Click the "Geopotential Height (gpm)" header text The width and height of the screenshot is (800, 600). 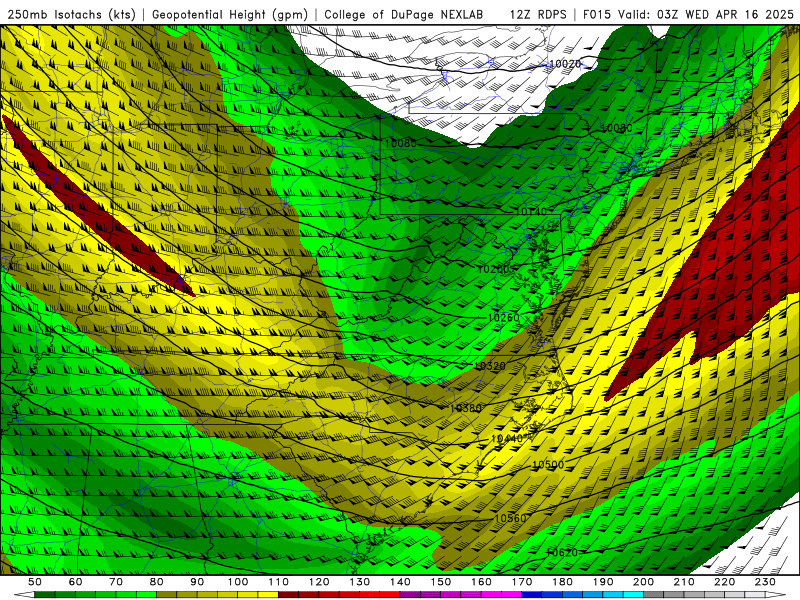pyautogui.click(x=230, y=15)
